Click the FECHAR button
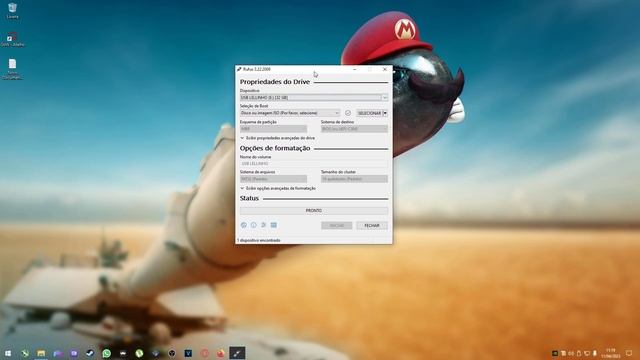 pos(372,225)
